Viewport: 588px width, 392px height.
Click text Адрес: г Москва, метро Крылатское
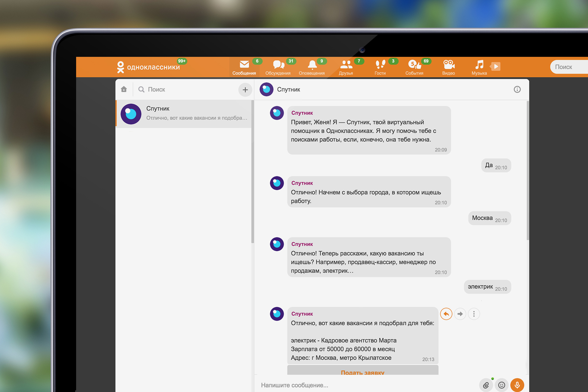(x=341, y=358)
